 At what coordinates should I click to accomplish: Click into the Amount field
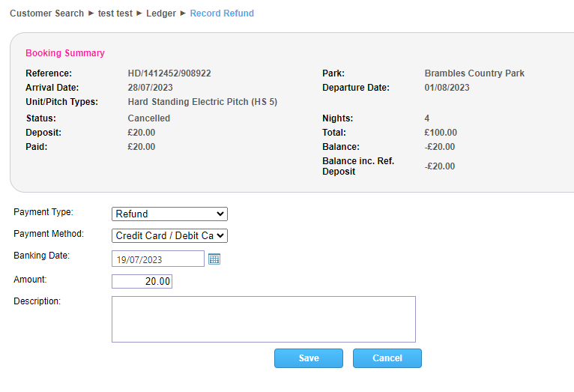tap(142, 282)
